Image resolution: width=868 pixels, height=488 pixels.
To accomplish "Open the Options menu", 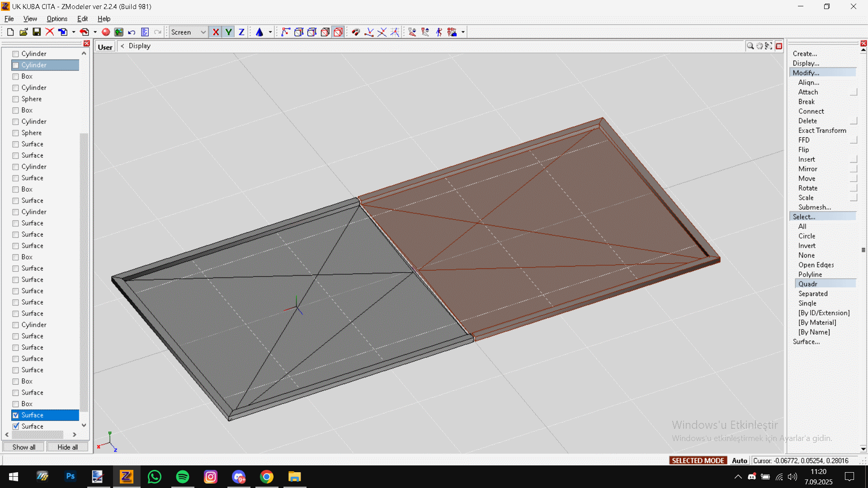I will point(57,19).
